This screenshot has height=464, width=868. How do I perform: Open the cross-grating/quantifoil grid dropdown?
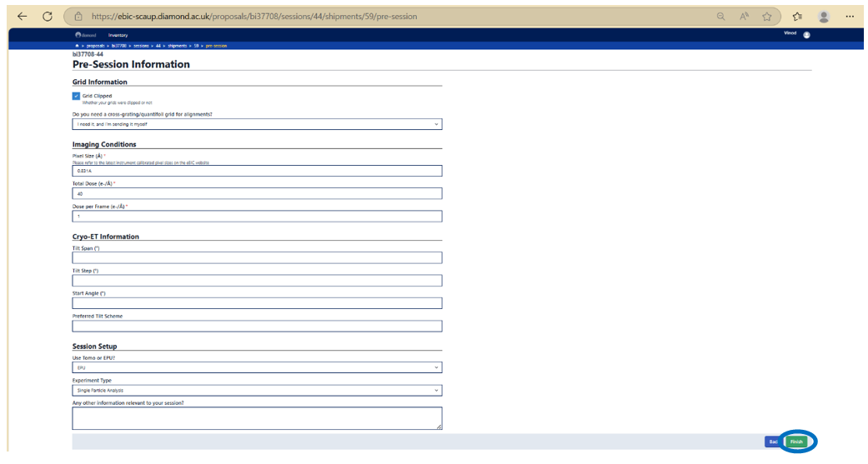(x=257, y=124)
